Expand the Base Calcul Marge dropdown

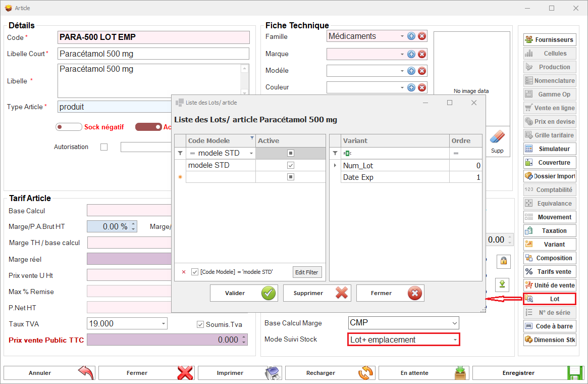[454, 323]
